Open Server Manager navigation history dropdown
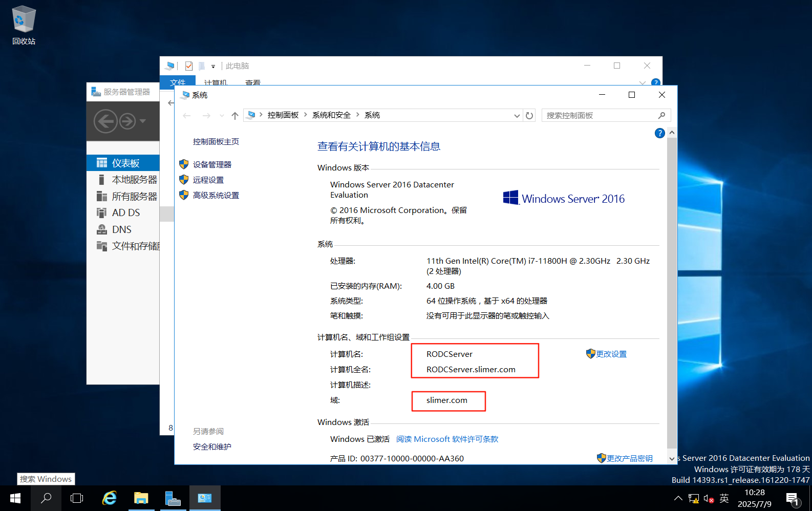This screenshot has height=511, width=812. tap(143, 121)
